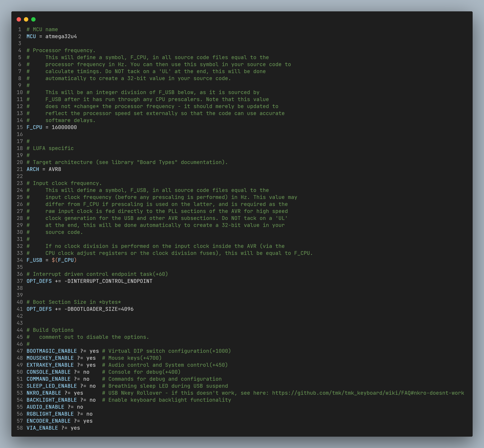Click the 'CPU clock adjust registers' comment line
The height and width of the screenshot is (448, 484).
tap(179, 253)
